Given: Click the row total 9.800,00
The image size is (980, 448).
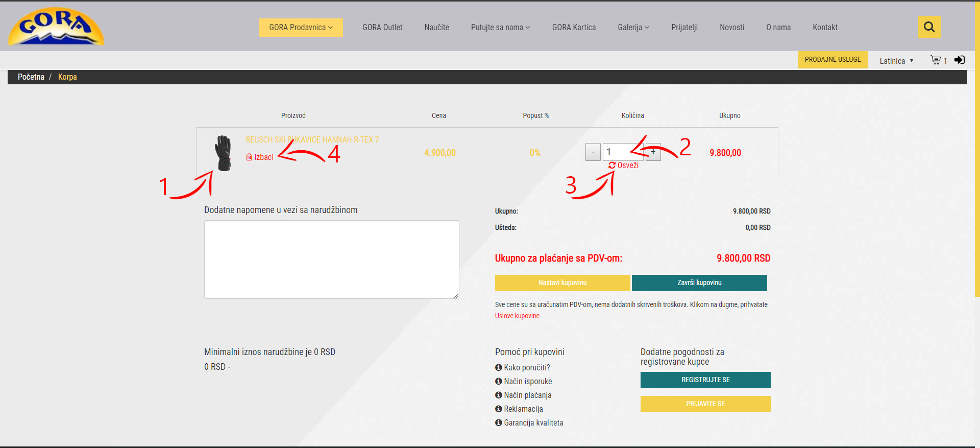Looking at the screenshot, I should [725, 153].
